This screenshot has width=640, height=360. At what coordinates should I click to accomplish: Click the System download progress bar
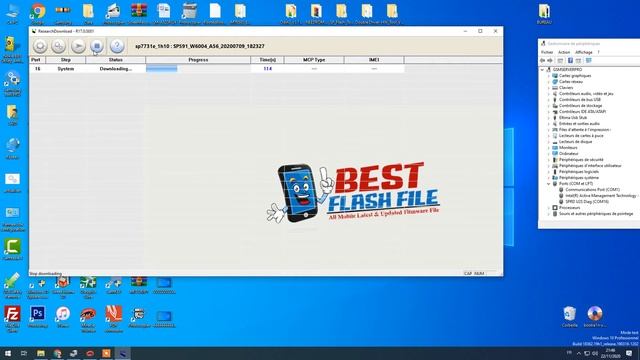coord(198,69)
